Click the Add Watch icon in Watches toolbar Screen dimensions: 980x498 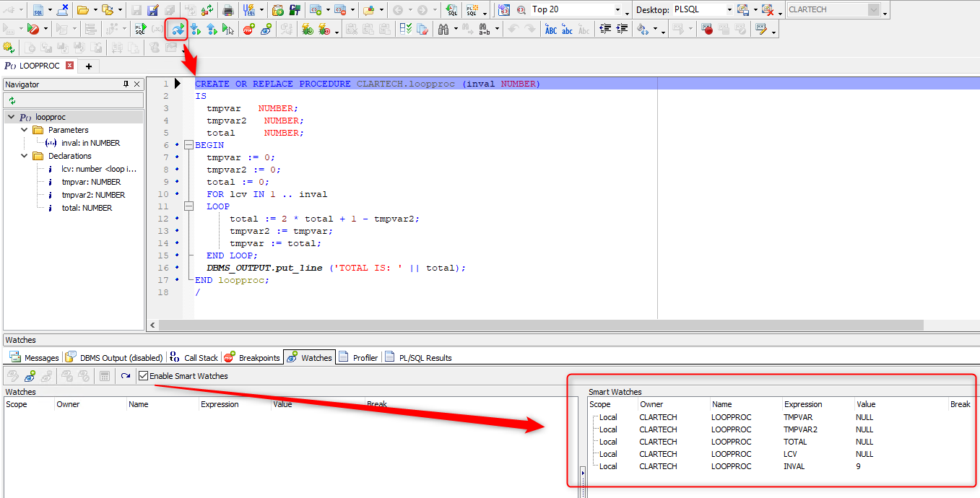(x=30, y=376)
